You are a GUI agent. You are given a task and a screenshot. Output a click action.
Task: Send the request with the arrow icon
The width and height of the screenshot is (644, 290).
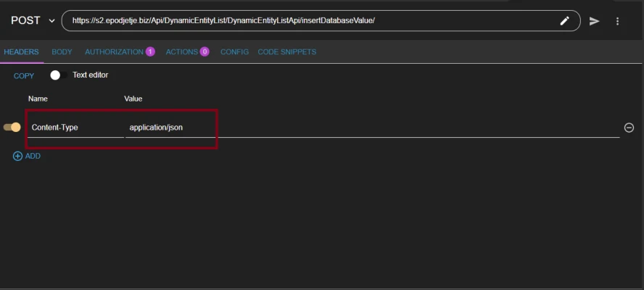594,21
